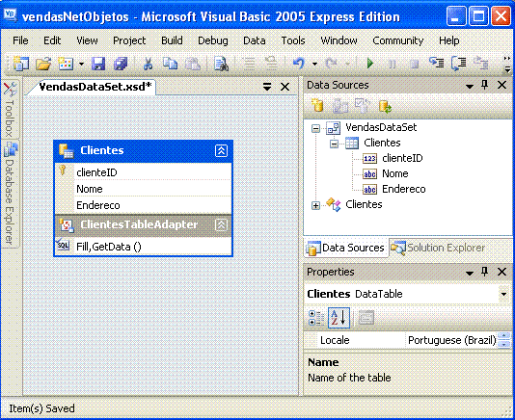Open the active files dropdown arrow
Image resolution: width=515 pixels, height=420 pixels.
pos(267,87)
